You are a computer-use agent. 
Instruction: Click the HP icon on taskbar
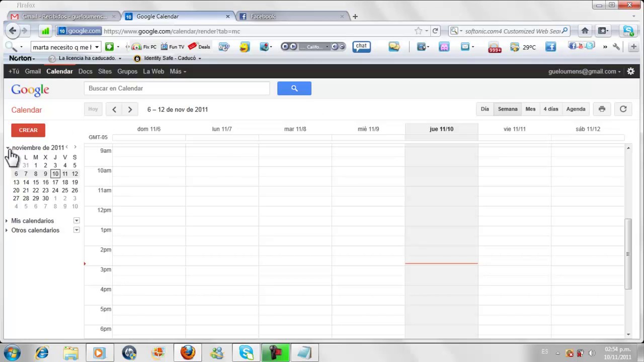pos(129,353)
